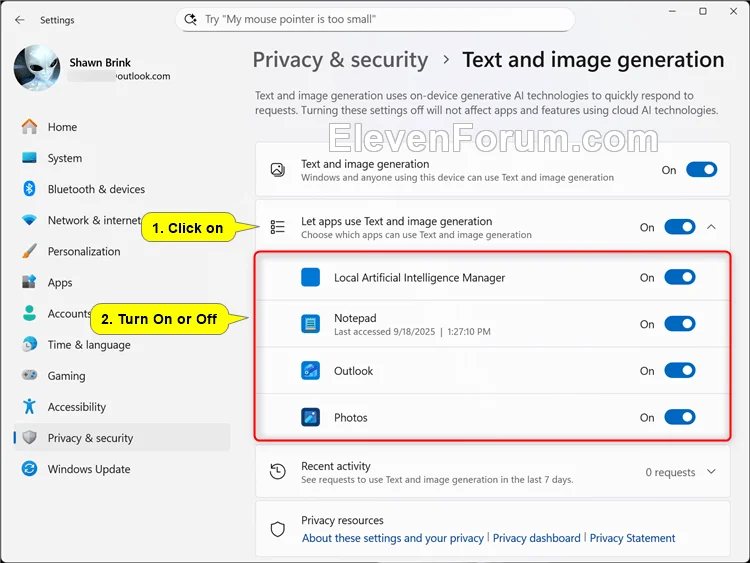The image size is (750, 563).
Task: Open Gaming settings
Action: [122, 375]
